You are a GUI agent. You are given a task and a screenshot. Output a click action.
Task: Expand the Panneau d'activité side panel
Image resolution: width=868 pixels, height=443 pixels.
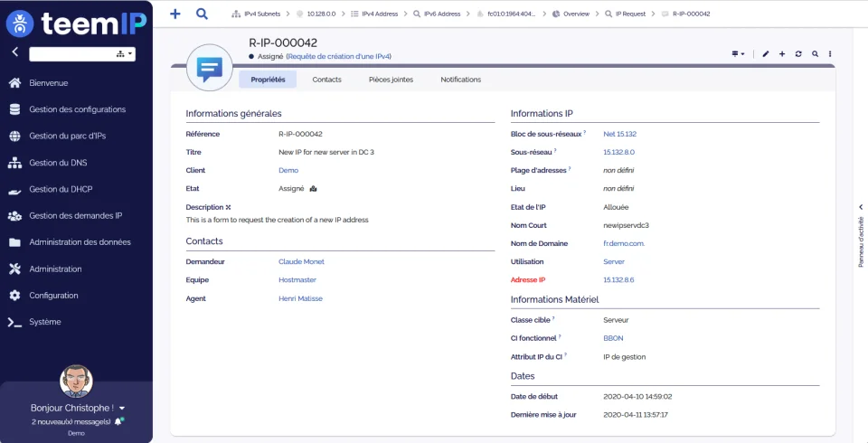pos(861,207)
